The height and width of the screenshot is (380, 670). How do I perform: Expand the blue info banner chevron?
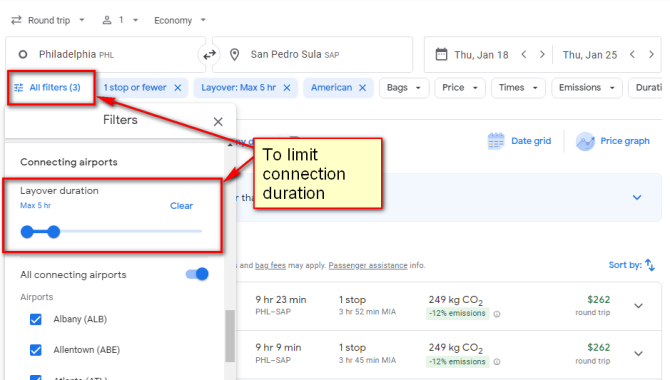(x=637, y=197)
